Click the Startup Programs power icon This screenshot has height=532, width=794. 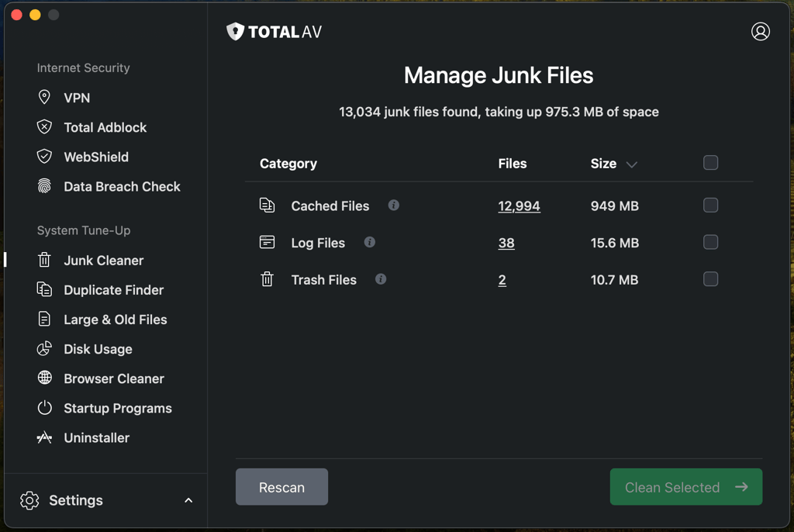click(44, 408)
